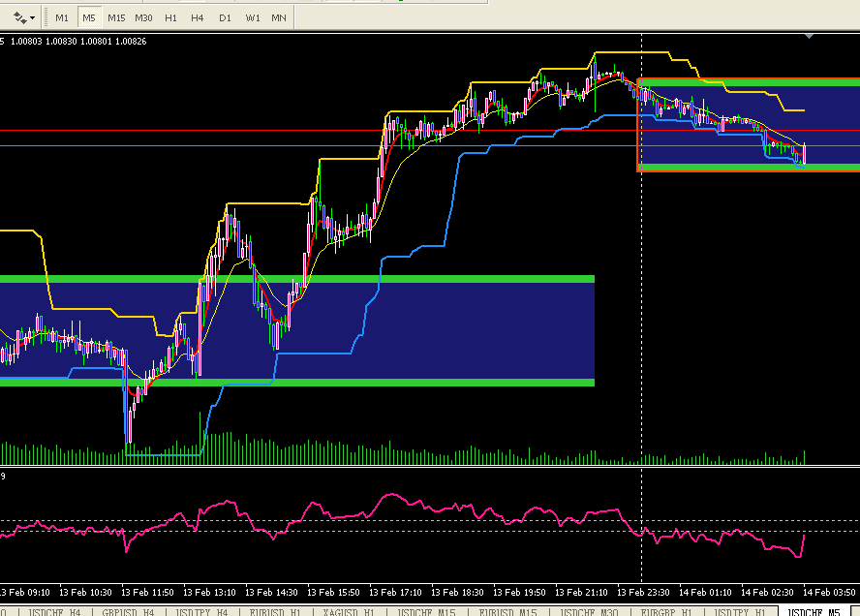The height and width of the screenshot is (616, 860).
Task: Open the USDCHF H4 chart tab
Action: click(x=54, y=611)
